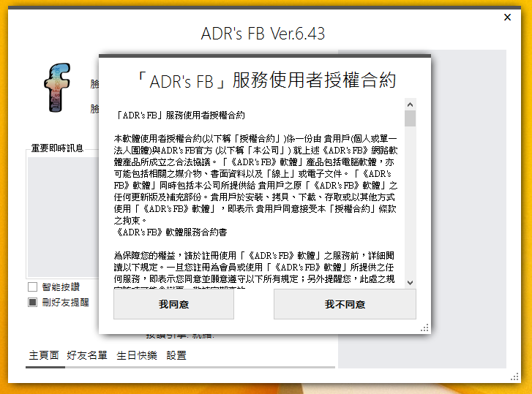532x394 pixels.
Task: Close the ADR's FB main window
Action: (x=507, y=18)
